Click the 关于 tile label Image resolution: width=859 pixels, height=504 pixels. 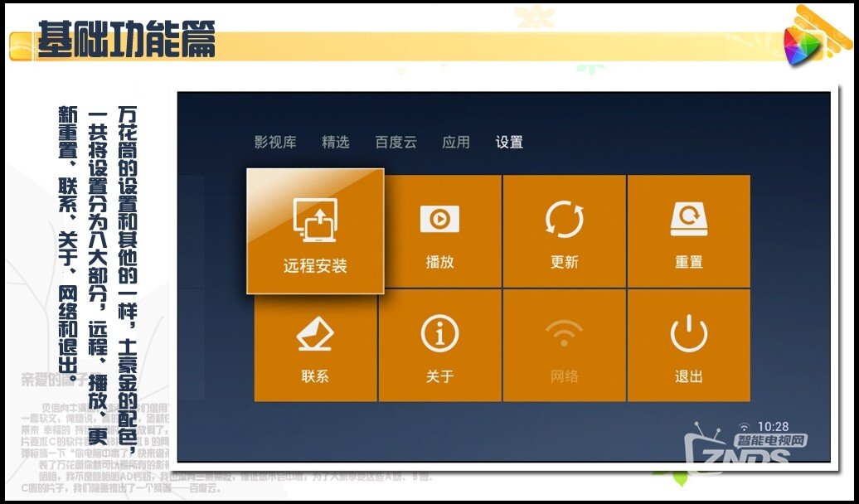point(439,376)
